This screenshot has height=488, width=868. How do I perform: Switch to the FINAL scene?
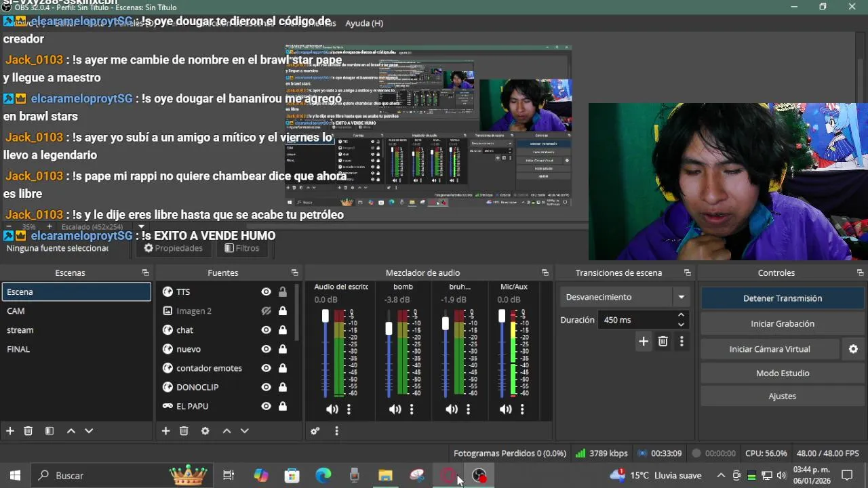pyautogui.click(x=76, y=349)
